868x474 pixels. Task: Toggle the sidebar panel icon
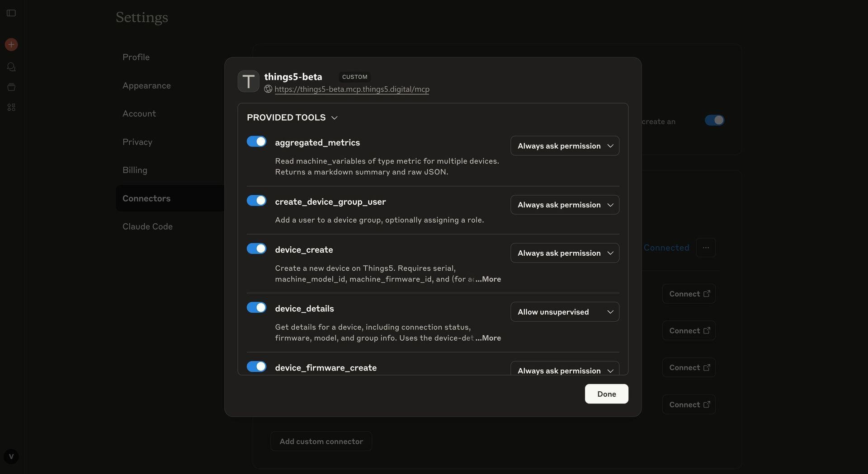tap(11, 13)
